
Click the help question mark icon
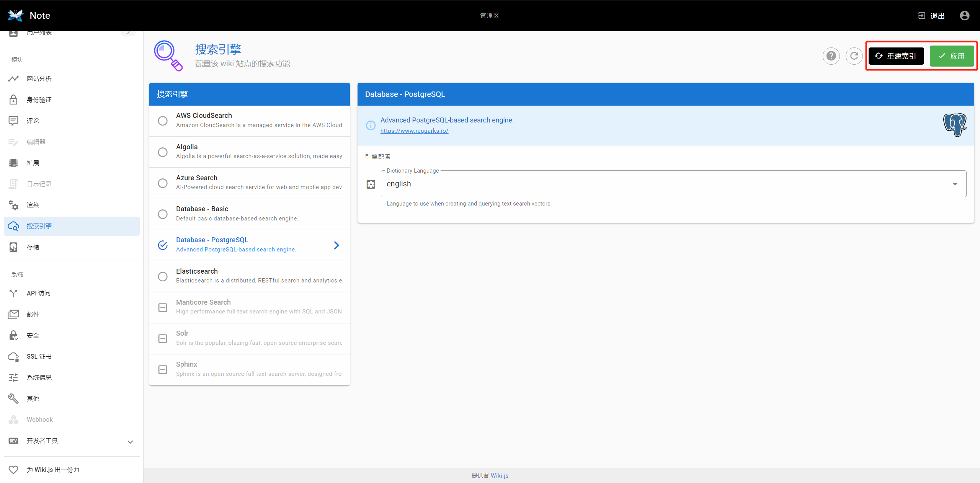click(831, 56)
